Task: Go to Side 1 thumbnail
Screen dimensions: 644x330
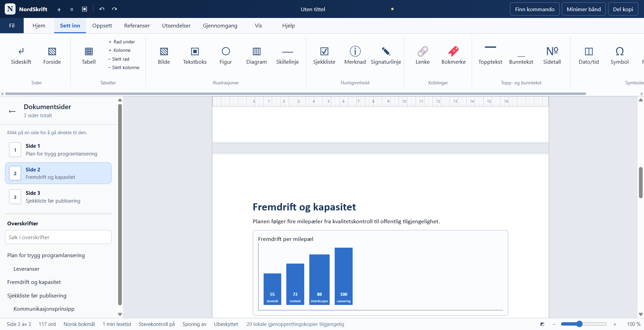Action: pos(58,150)
